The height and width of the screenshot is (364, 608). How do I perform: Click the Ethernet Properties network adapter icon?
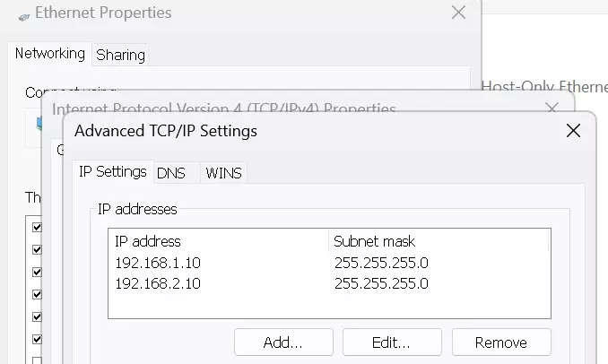point(24,17)
